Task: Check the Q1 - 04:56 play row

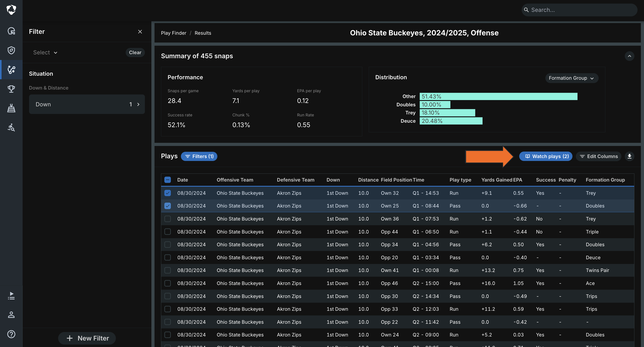Action: click(x=167, y=245)
